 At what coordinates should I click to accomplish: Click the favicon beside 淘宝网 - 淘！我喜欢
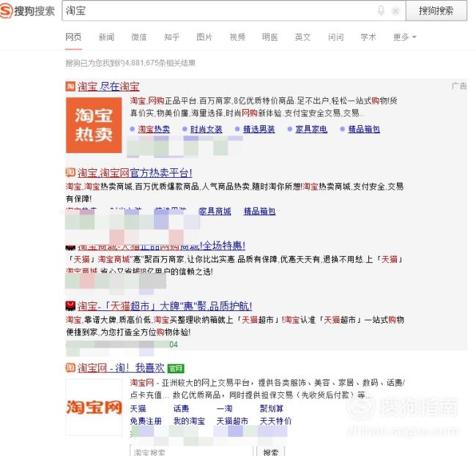click(70, 368)
